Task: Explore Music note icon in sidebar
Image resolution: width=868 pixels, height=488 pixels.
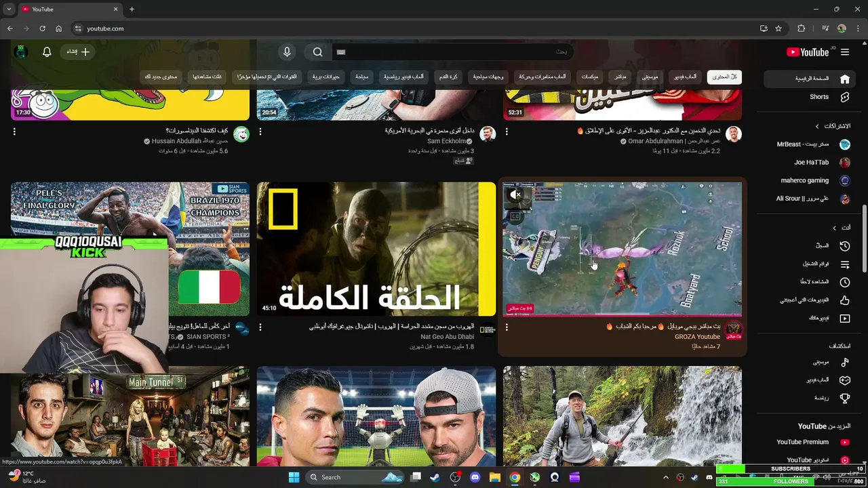Action: coord(845,363)
